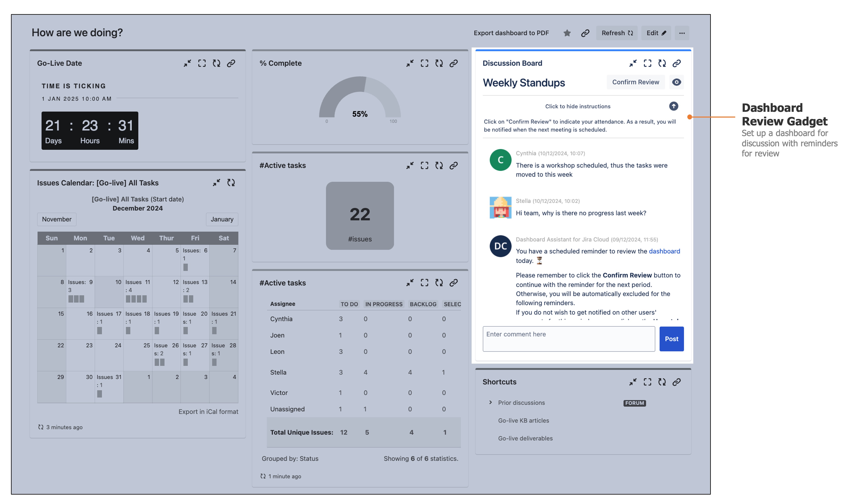This screenshot has width=850, height=504.
Task: Refresh the Issues Calendar gadget
Action: click(231, 183)
